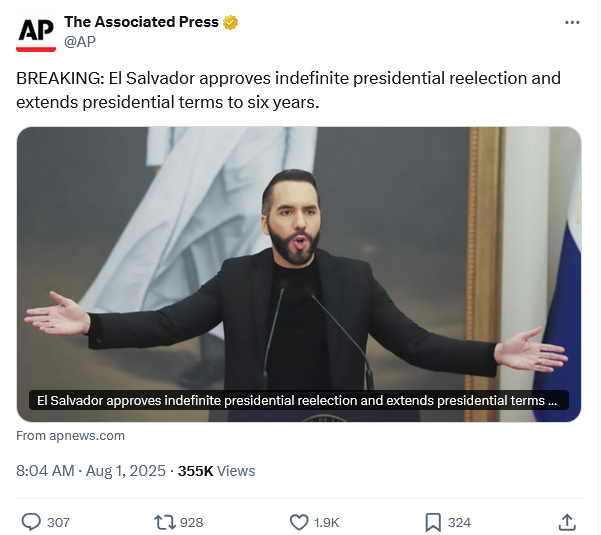Open the El Salvador article preview image
Image resolution: width=601 pixels, height=535 pixels.
(x=299, y=260)
